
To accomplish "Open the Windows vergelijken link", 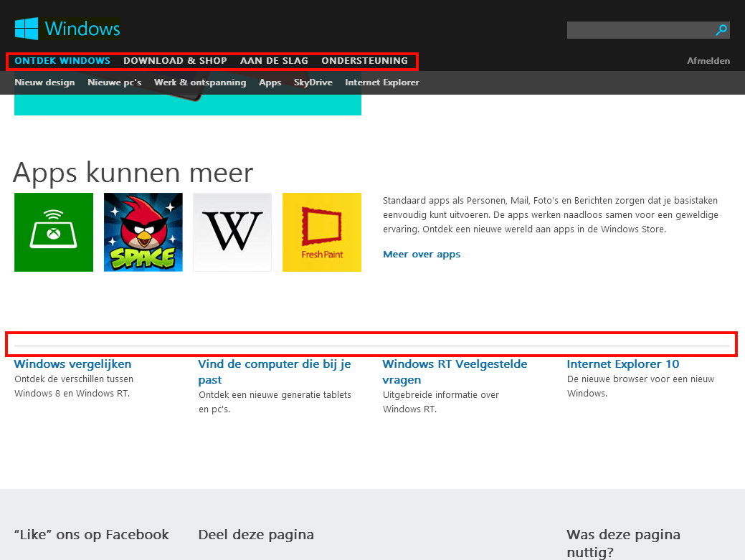I will pyautogui.click(x=72, y=364).
